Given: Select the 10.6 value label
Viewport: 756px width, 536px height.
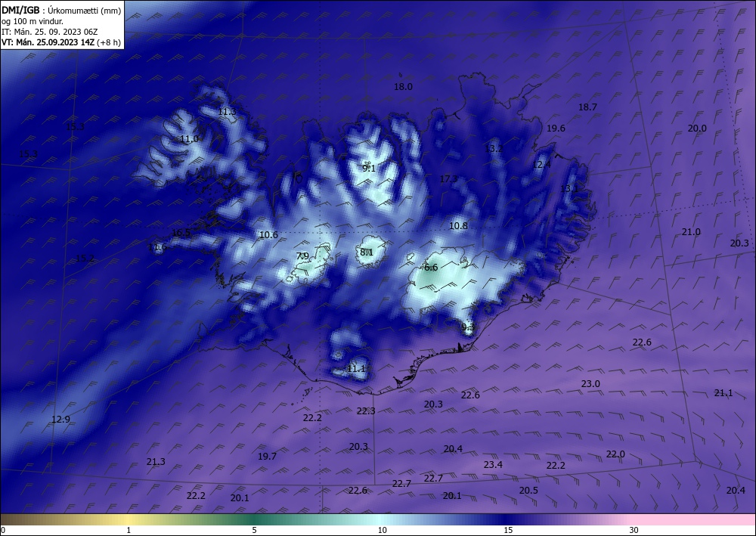Looking at the screenshot, I should pyautogui.click(x=268, y=235).
